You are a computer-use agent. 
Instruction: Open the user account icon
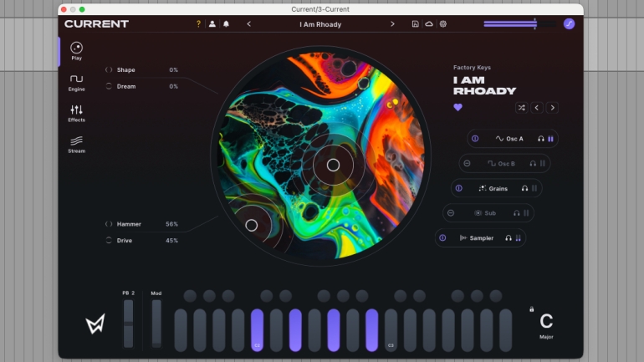pos(212,23)
